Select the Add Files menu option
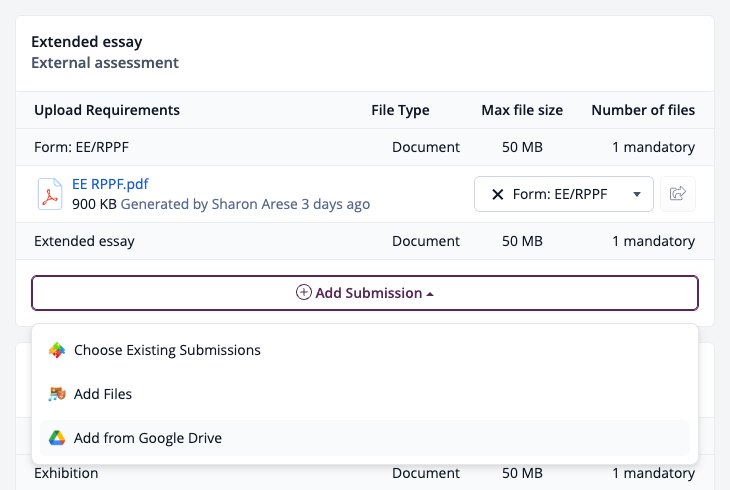Screen dimensions: 730x490 coord(365,394)
